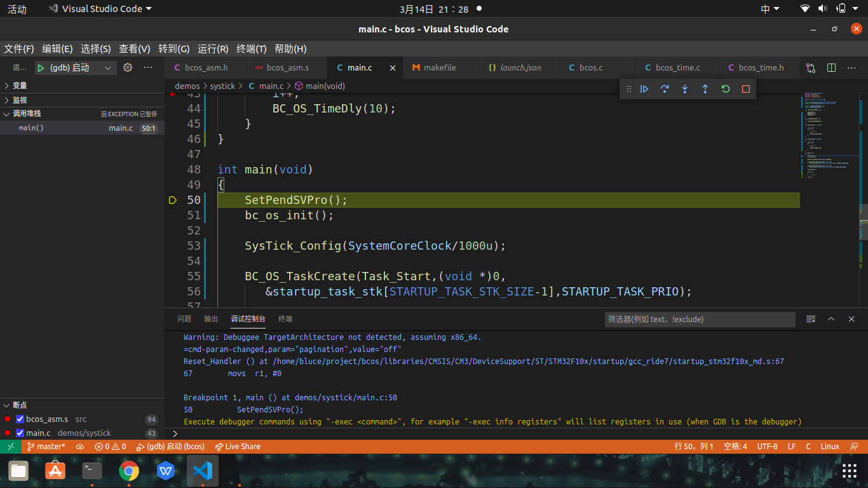Open the 运行(R) menu
868x488 pixels.
coord(213,49)
